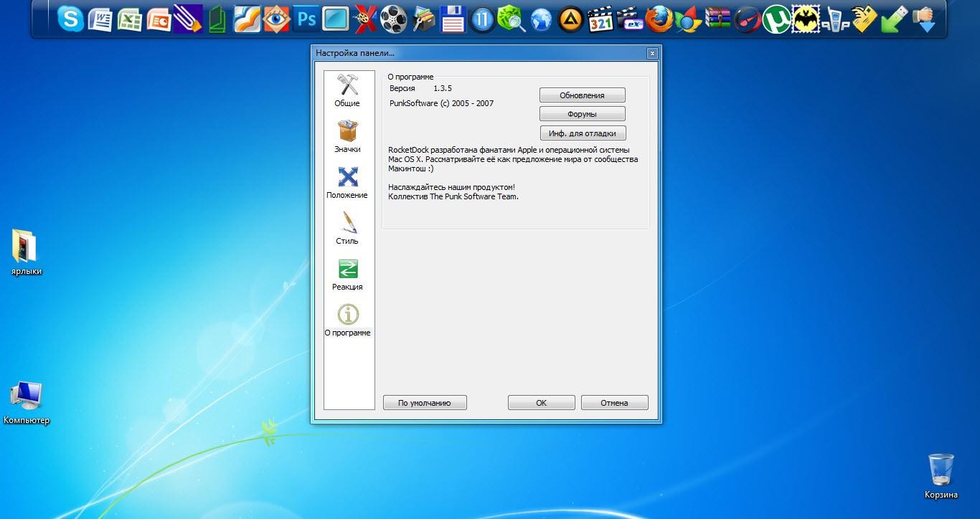Viewport: 980px width, 519px height.
Task: Open the silver film reel player icon
Action: [x=394, y=19]
